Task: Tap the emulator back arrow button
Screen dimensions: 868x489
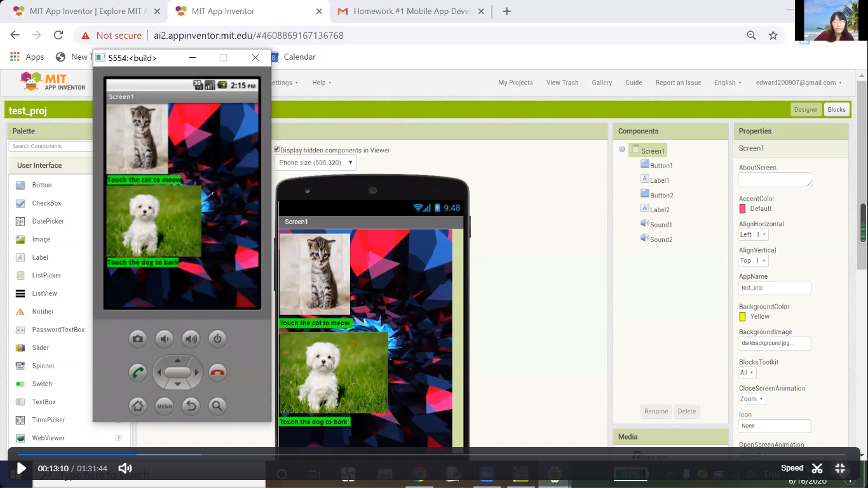Action: [191, 406]
